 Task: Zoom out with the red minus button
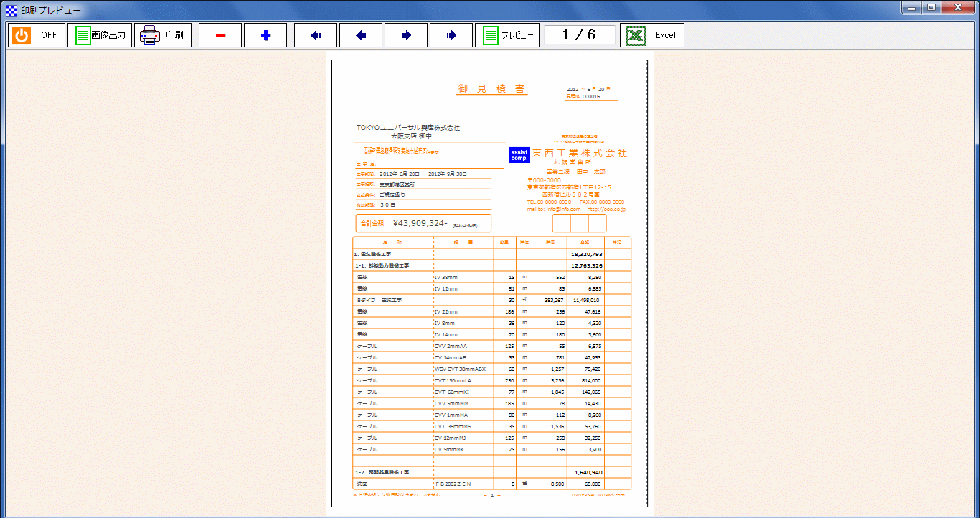[x=220, y=35]
